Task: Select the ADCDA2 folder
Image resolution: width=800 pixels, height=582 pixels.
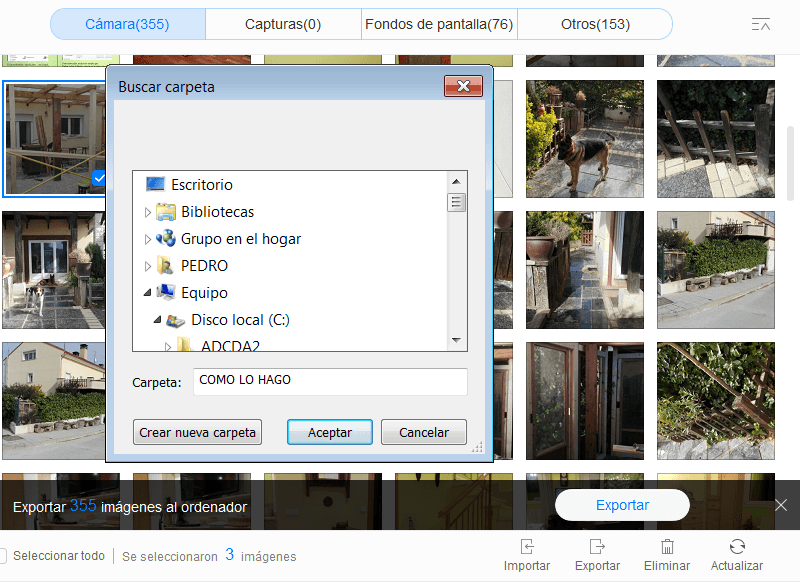Action: pos(231,346)
